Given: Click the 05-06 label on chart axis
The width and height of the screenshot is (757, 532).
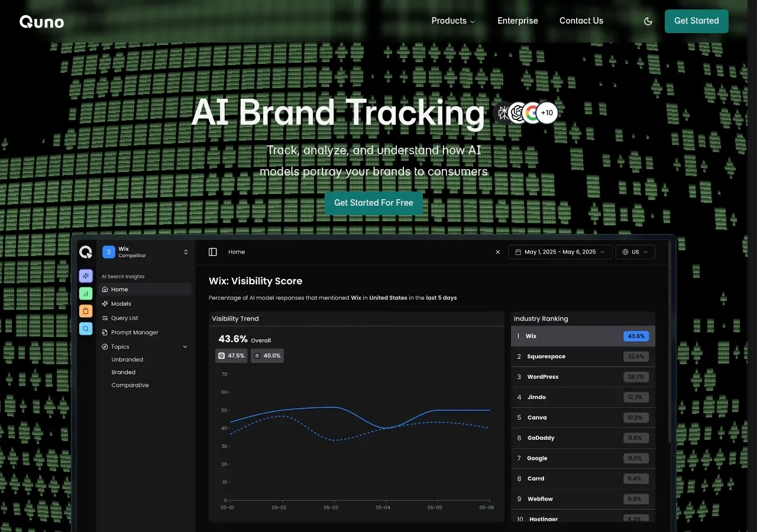Looking at the screenshot, I should pos(486,508).
